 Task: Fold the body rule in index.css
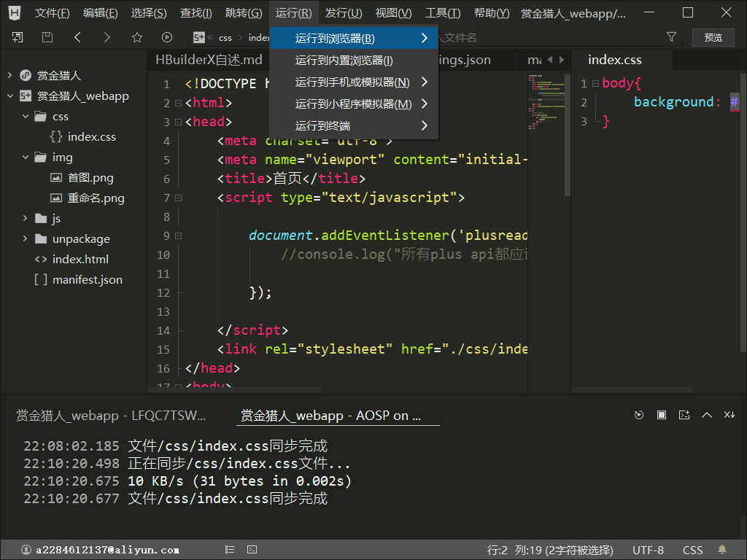coord(595,83)
